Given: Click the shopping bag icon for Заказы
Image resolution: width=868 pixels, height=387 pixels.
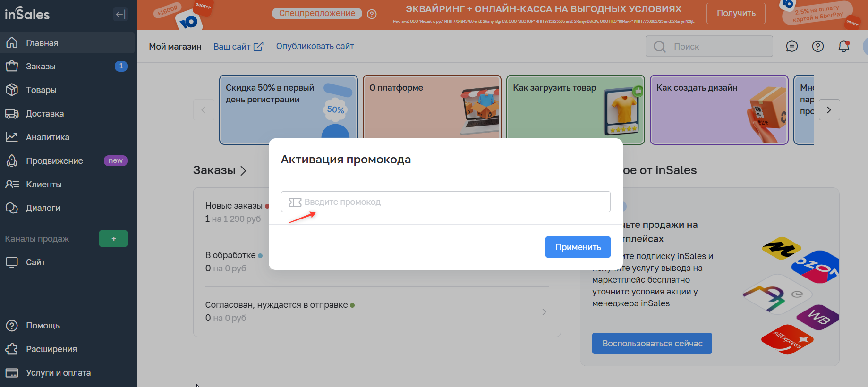Looking at the screenshot, I should 12,66.
